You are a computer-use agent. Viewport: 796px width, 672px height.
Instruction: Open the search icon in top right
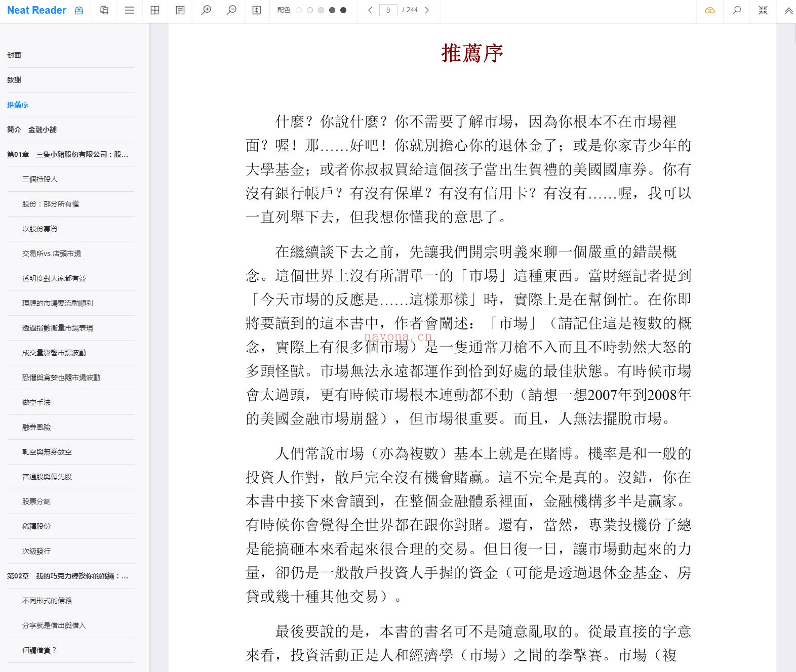pos(737,10)
